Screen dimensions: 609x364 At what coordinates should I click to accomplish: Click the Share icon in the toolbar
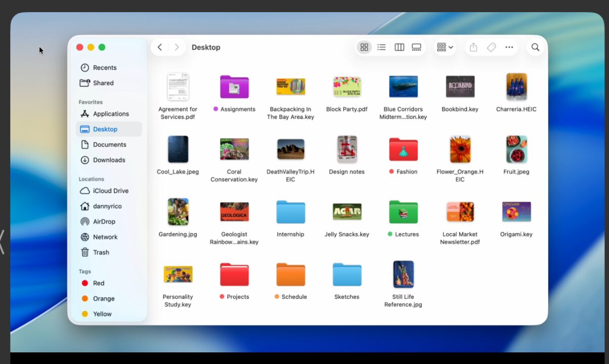point(473,47)
